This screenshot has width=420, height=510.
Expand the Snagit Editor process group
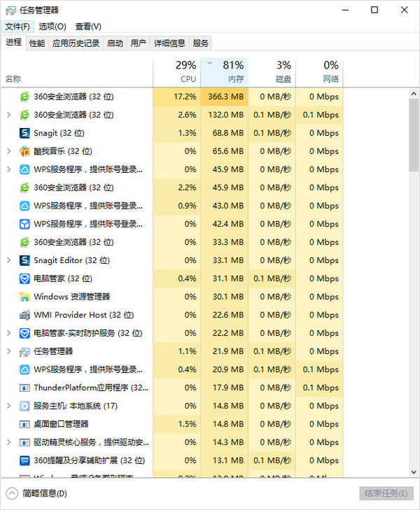point(8,260)
